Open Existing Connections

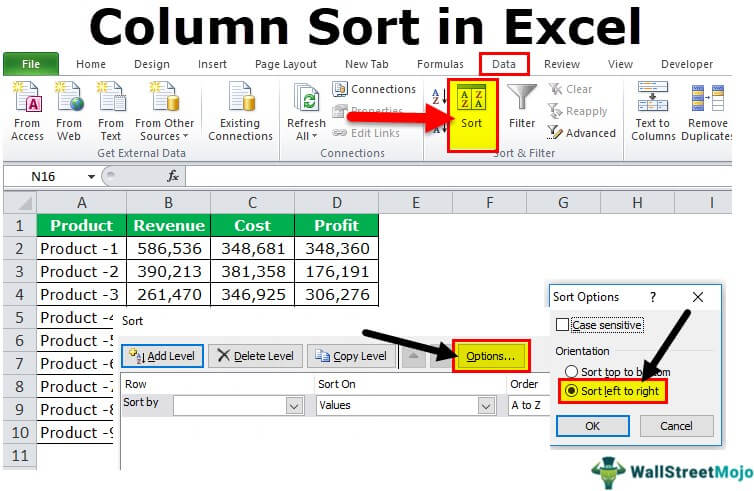click(240, 100)
